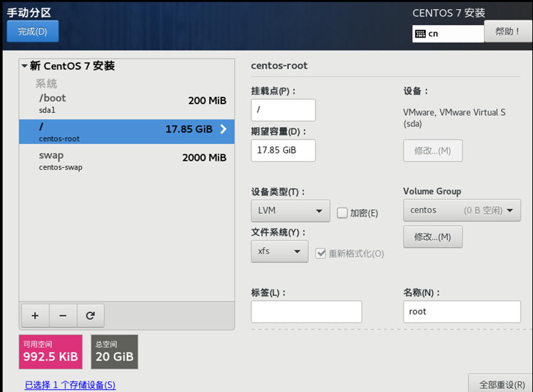The width and height of the screenshot is (533, 392).
Task: Click the VMware Virtual S (sda) device text
Action: (454, 118)
